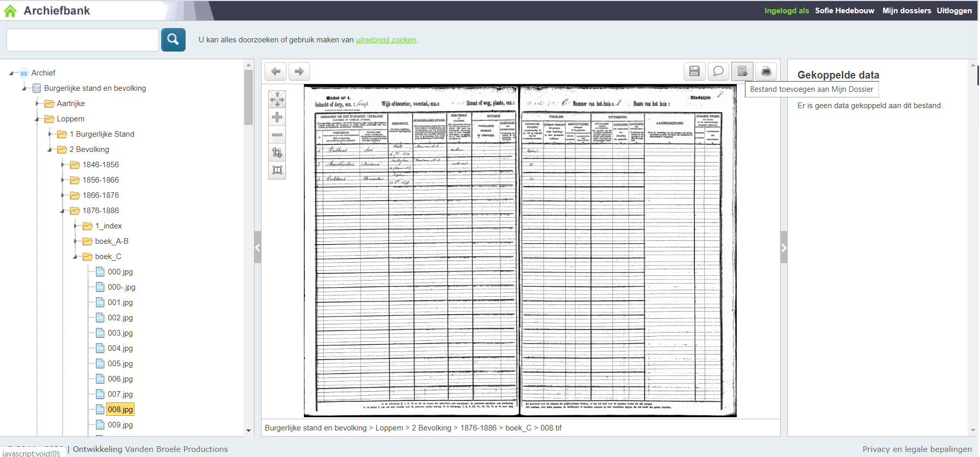980x457 pixels.
Task: Select 007.jpg in the tree
Action: tap(120, 394)
